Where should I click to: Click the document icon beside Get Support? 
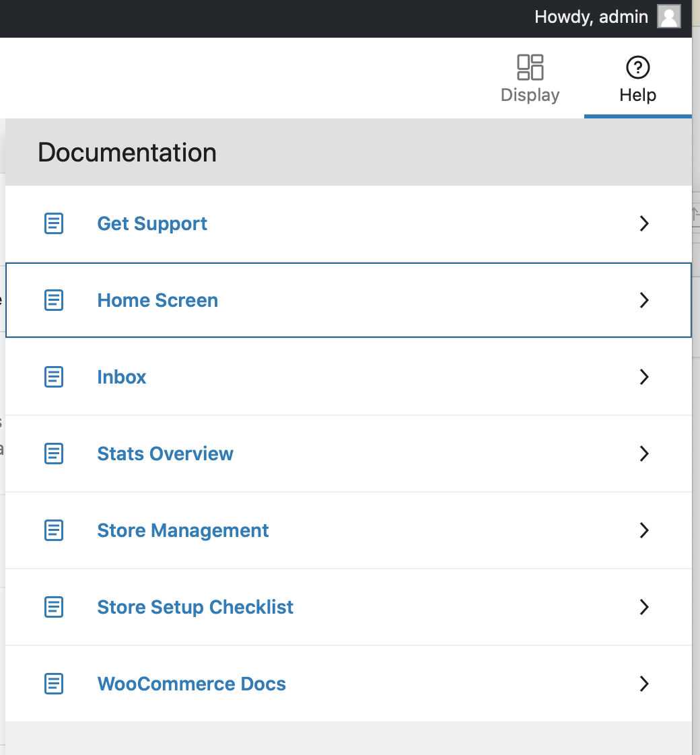click(53, 223)
